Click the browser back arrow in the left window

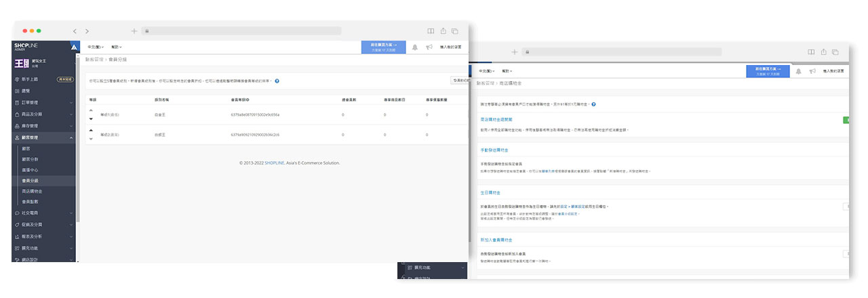click(x=75, y=31)
